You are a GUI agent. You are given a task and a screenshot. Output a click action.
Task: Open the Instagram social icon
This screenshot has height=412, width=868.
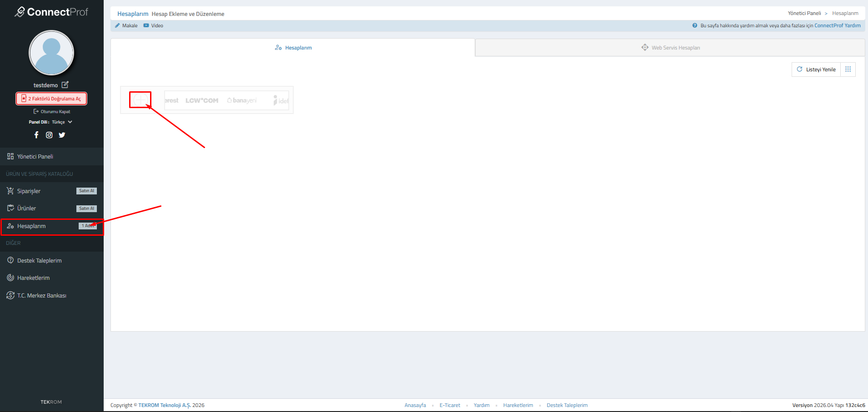tap(49, 135)
